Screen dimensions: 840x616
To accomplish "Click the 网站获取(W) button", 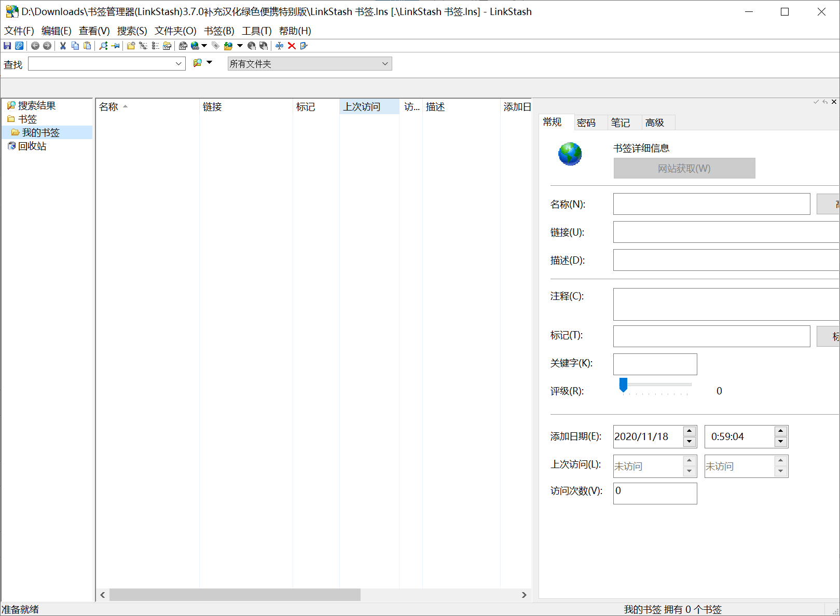I will click(684, 168).
